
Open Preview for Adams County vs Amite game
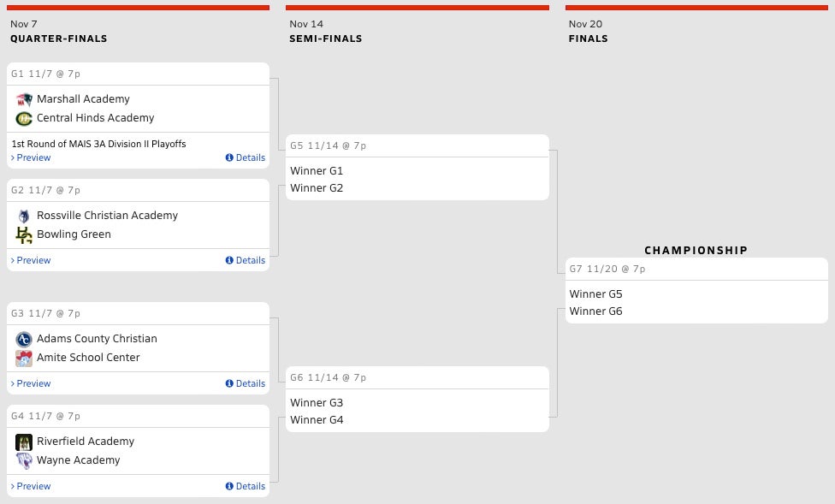(33, 383)
